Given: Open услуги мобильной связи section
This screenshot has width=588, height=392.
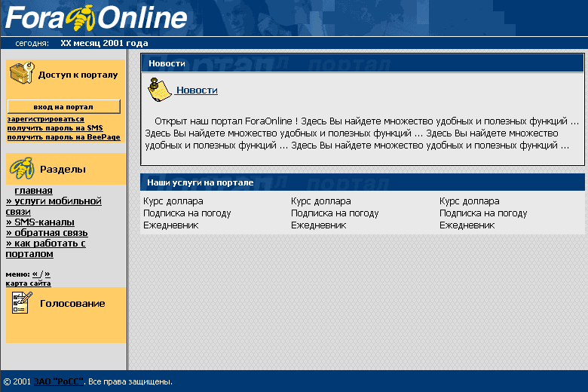Looking at the screenshot, I should [54, 207].
